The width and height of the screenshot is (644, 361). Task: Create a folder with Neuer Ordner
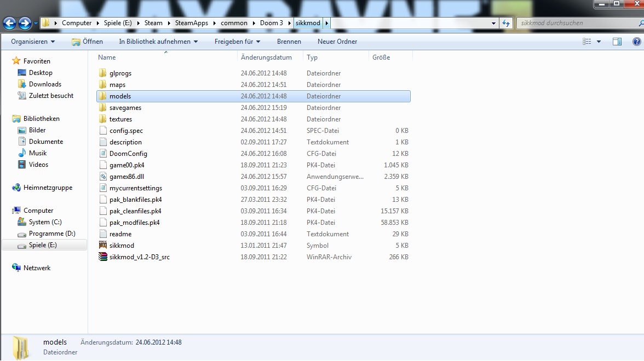pyautogui.click(x=337, y=42)
